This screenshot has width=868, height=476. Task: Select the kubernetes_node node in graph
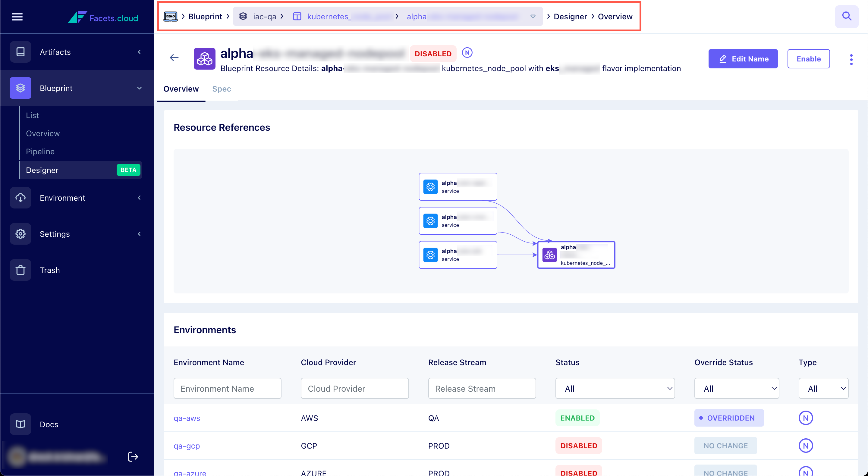[x=576, y=255]
